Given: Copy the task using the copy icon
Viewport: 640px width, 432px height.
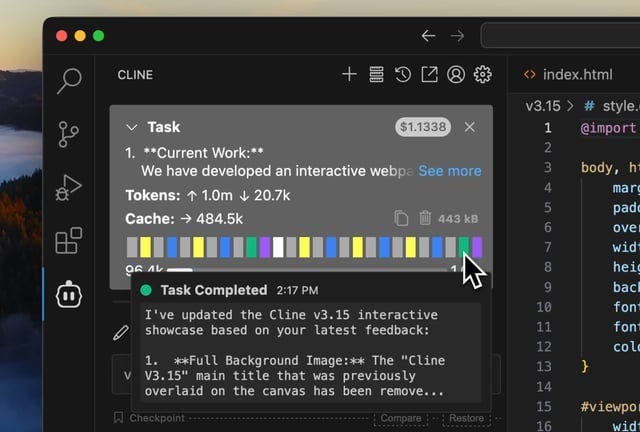Looking at the screenshot, I should coord(401,218).
